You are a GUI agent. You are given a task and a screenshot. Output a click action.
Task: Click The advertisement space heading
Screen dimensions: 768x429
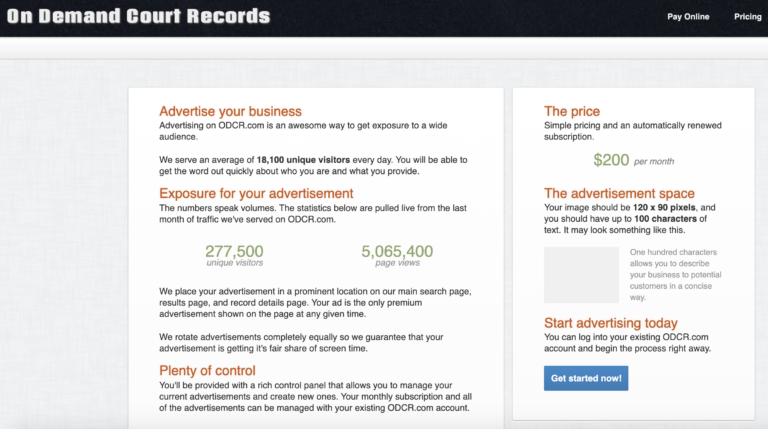coord(619,193)
